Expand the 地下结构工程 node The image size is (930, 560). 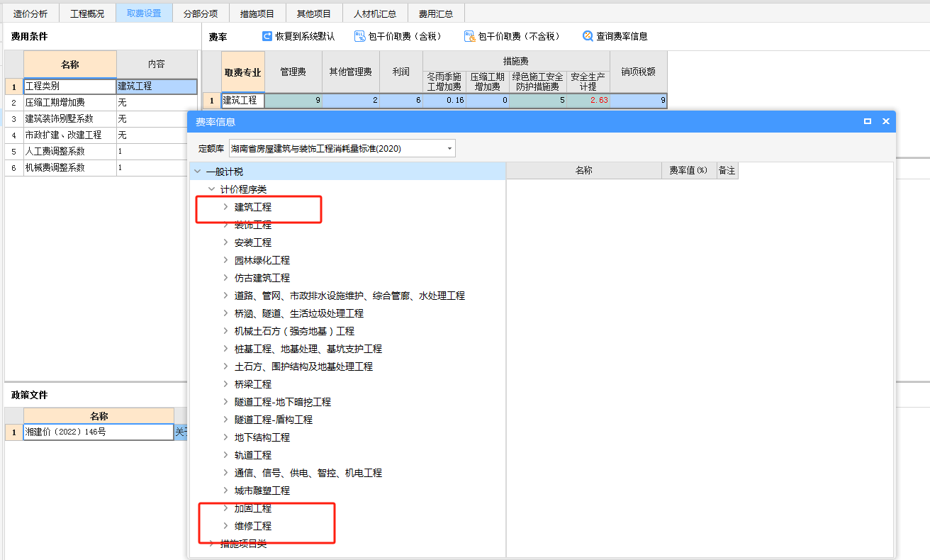coord(225,437)
